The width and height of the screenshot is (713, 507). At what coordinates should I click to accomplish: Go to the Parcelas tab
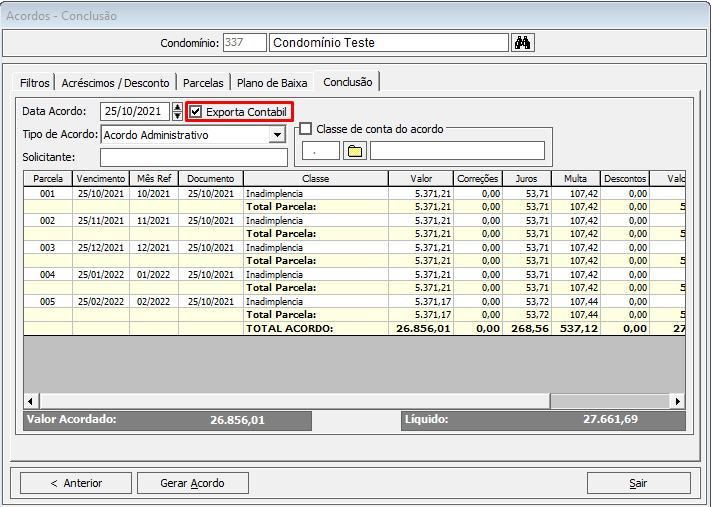point(203,83)
